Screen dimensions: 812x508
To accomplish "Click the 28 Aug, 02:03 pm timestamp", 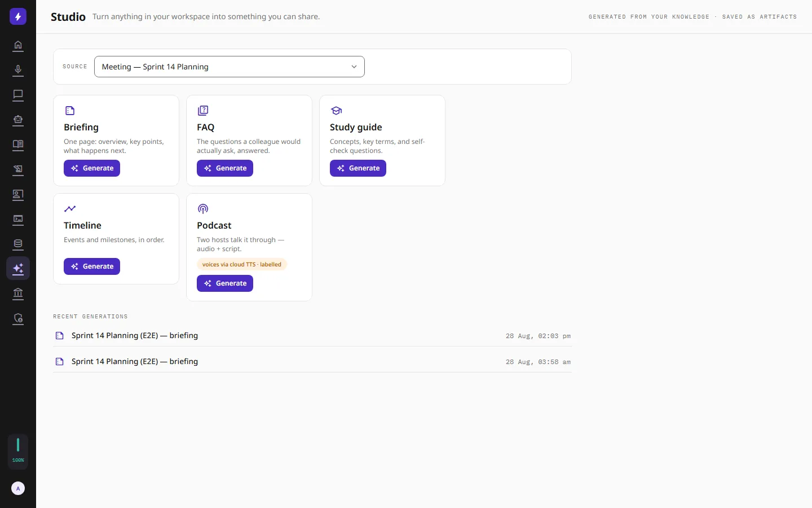I will click(x=538, y=336).
